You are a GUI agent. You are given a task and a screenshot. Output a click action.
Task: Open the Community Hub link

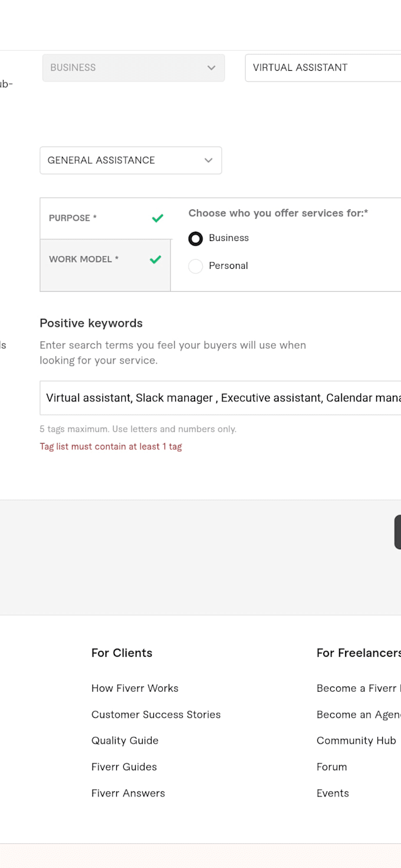(356, 741)
